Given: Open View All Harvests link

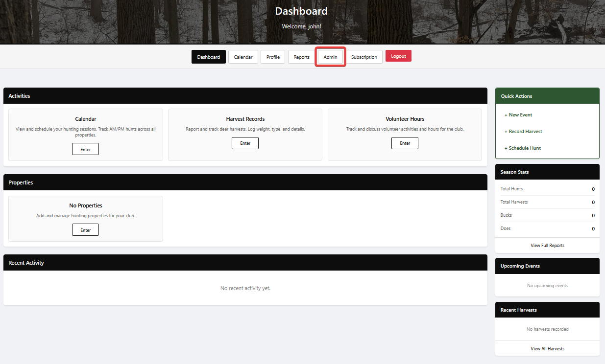Looking at the screenshot, I should pos(547,348).
